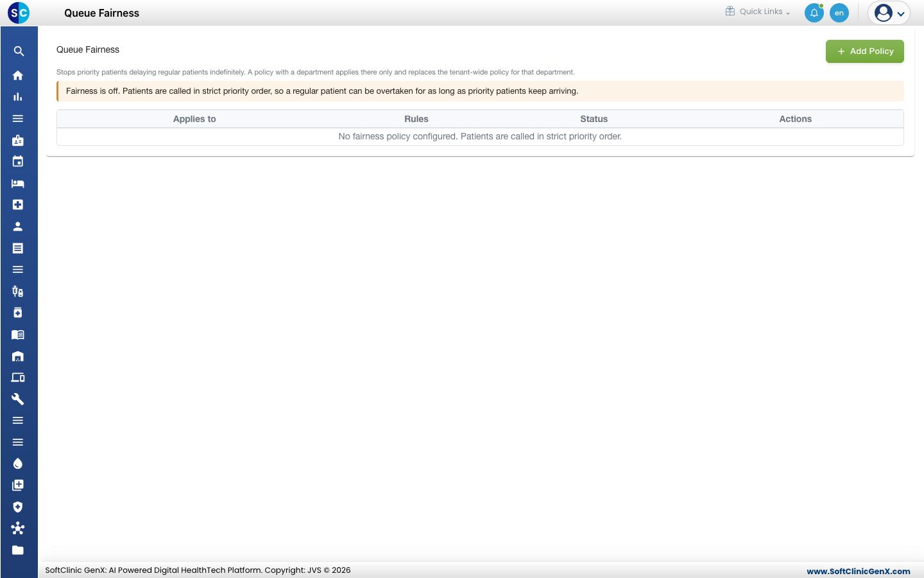Open the wrench maintenance icon
The image size is (924, 578).
18,399
